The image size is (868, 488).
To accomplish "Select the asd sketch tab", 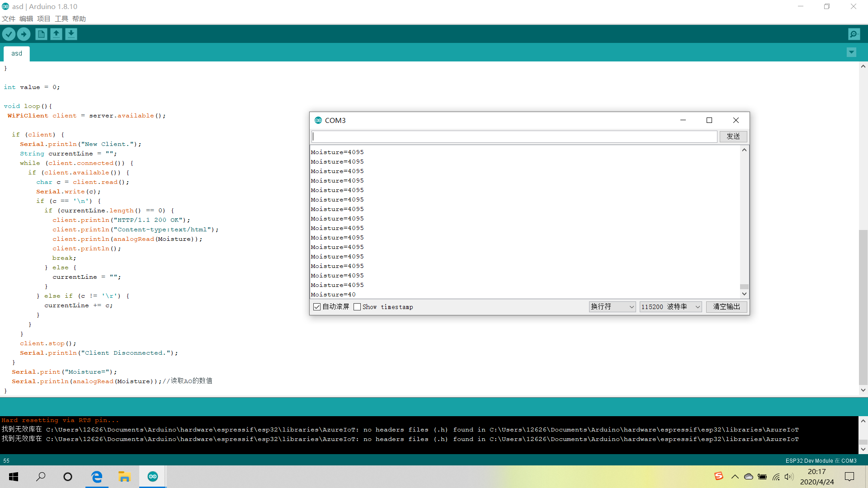I will click(17, 53).
